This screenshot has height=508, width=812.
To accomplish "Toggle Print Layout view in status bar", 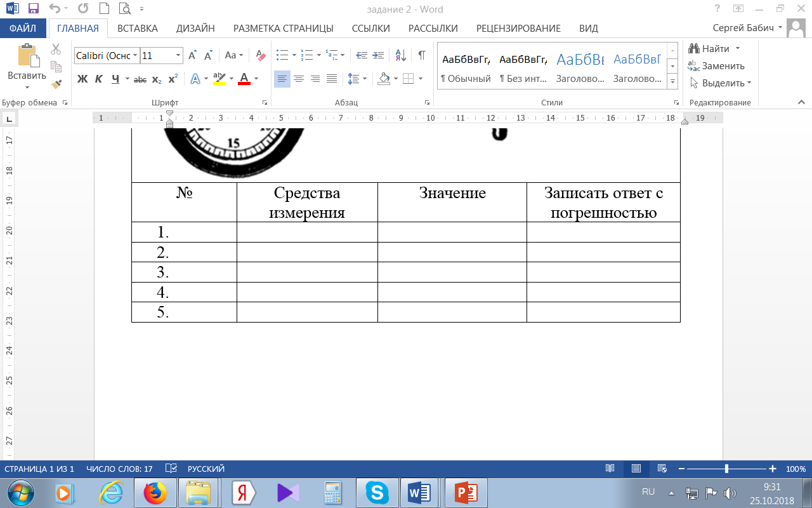I will coord(636,469).
